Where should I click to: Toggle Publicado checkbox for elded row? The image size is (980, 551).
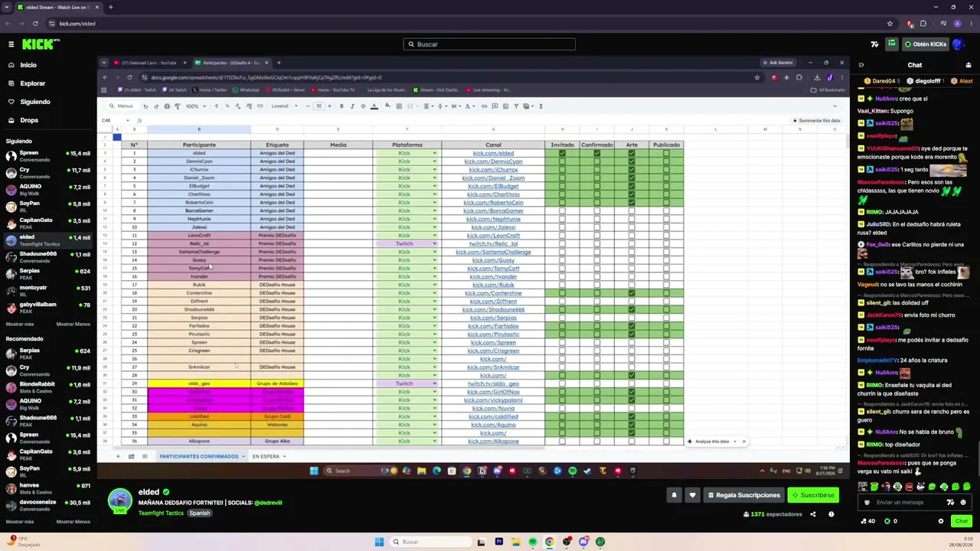(666, 153)
